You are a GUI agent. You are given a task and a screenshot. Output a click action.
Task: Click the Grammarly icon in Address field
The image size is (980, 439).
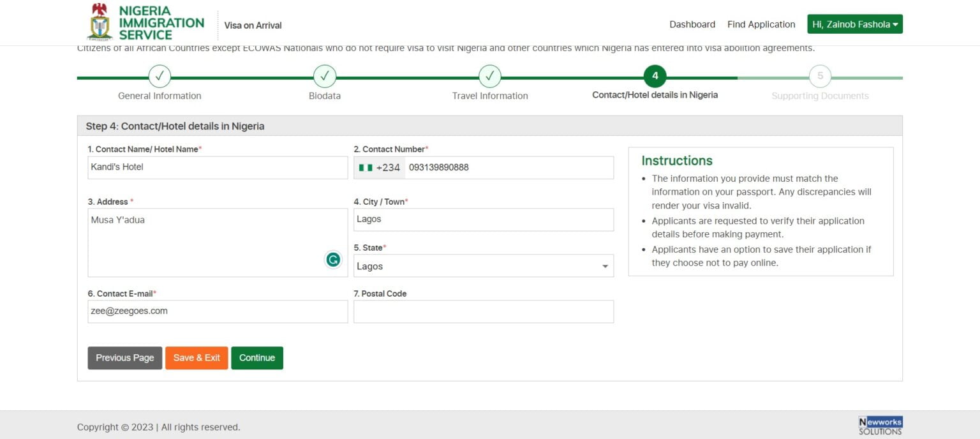(333, 259)
